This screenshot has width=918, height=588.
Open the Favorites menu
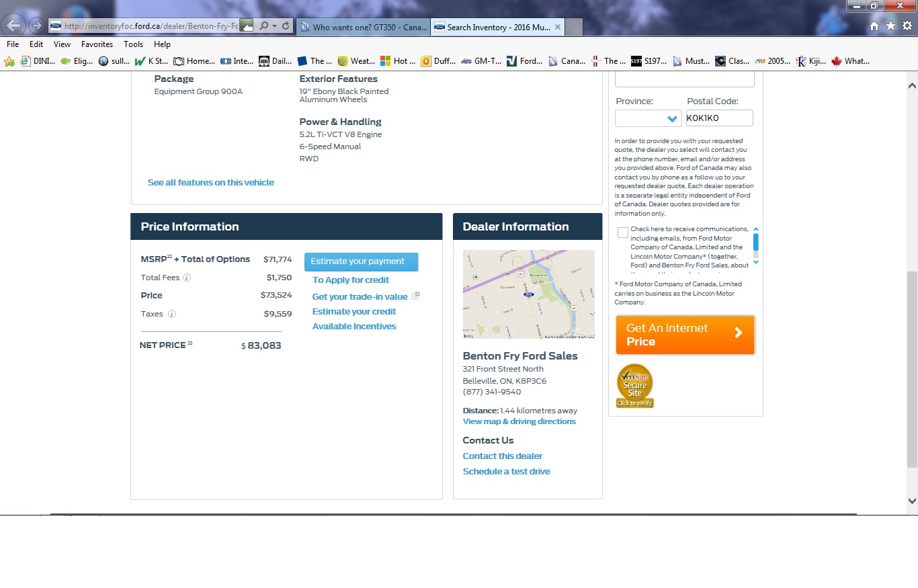pyautogui.click(x=97, y=44)
